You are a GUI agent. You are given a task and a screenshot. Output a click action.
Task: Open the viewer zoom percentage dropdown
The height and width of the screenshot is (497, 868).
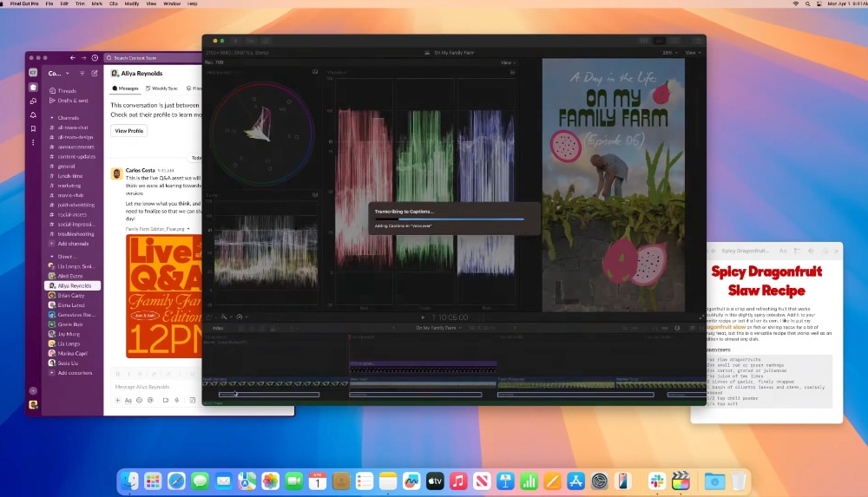pyautogui.click(x=670, y=53)
